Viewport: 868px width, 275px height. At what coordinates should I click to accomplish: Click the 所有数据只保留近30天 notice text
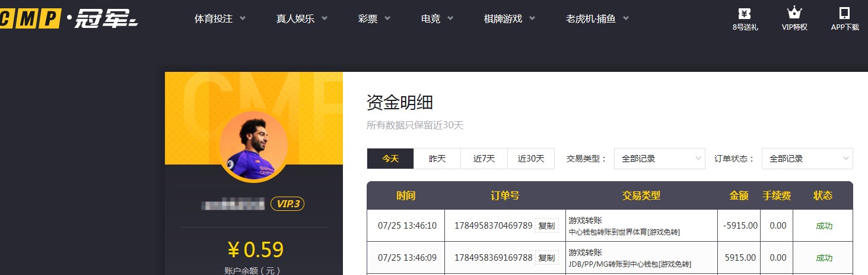click(415, 125)
